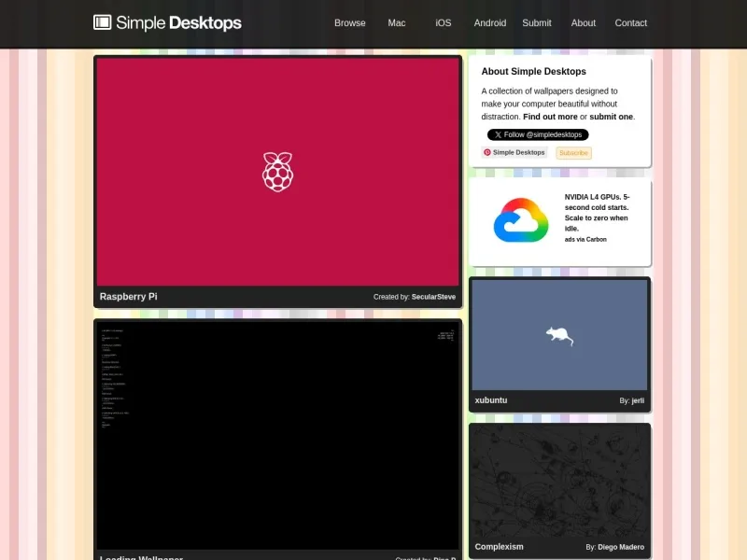
Task: Open the About page
Action: pos(583,22)
